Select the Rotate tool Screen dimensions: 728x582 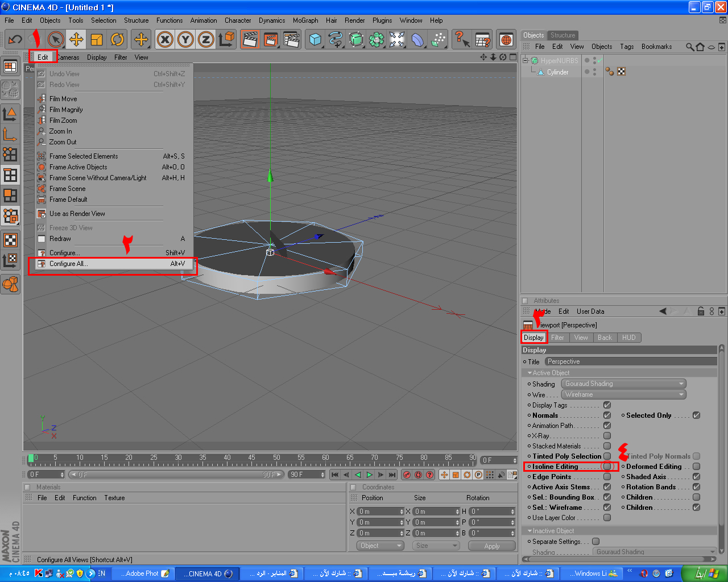coord(117,39)
